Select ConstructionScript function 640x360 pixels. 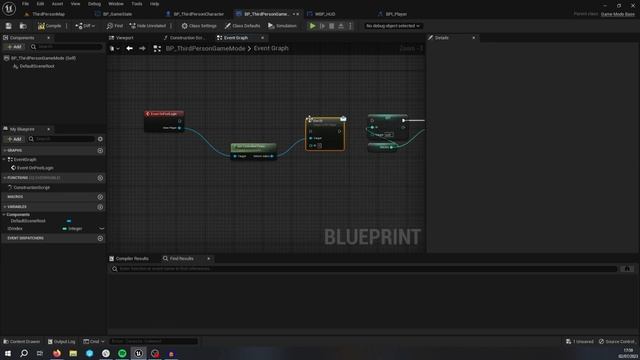(x=31, y=188)
